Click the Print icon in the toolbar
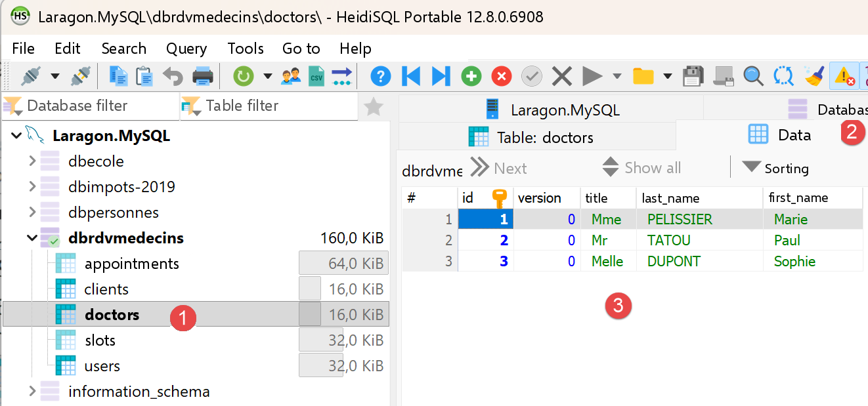 (202, 76)
